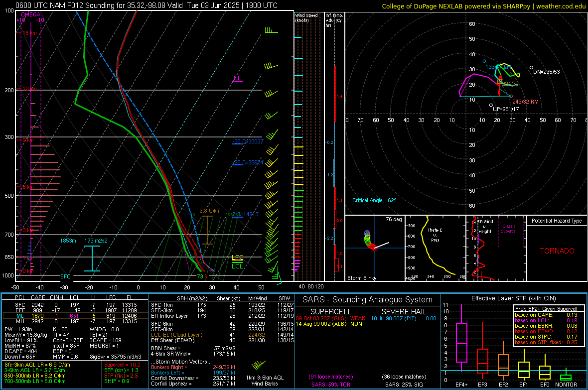Image resolution: width=588 pixels, height=390 pixels.
Task: Select the '15 km' height marker
Action: coord(29,33)
